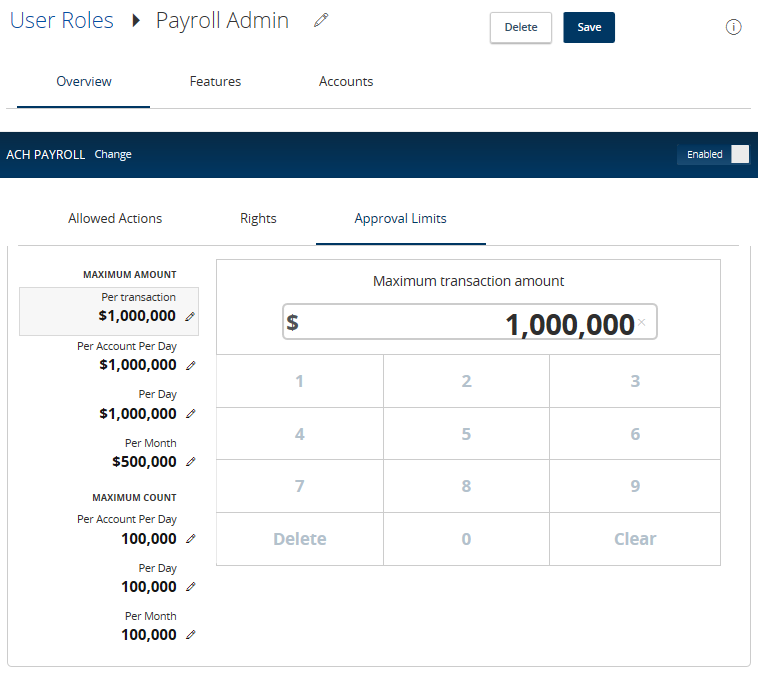Viewport: 758px width, 673px height.
Task: Click Change next to ACH PAYROLL
Action: (x=113, y=154)
